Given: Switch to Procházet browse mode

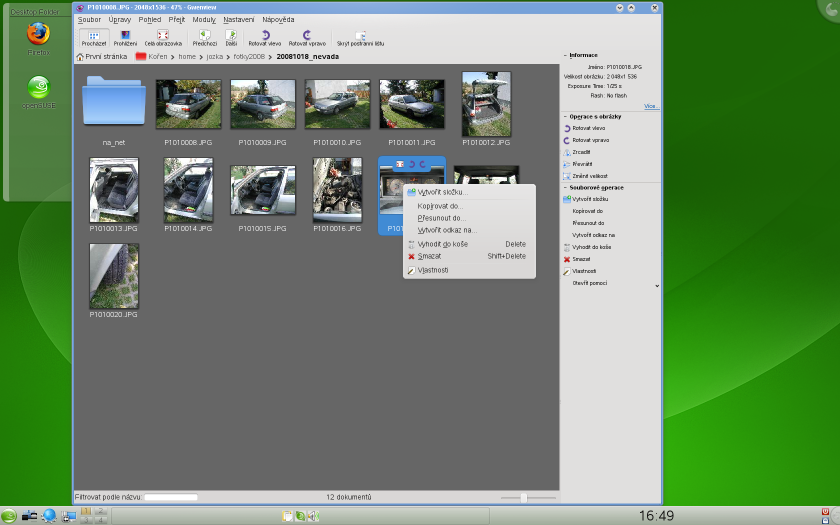Looking at the screenshot, I should (94, 38).
